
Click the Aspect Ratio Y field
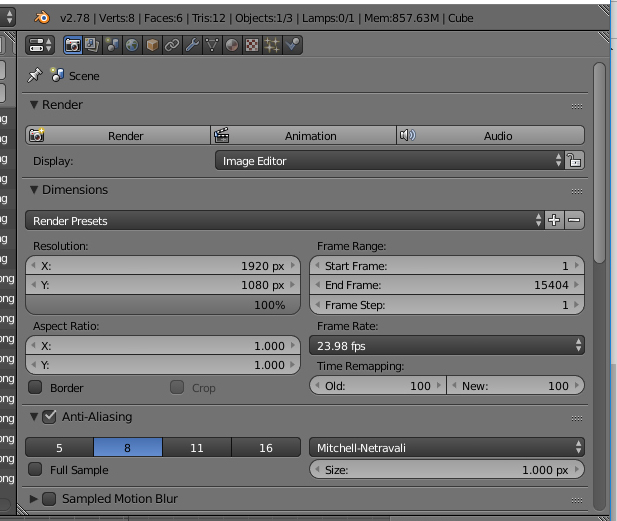tap(163, 365)
